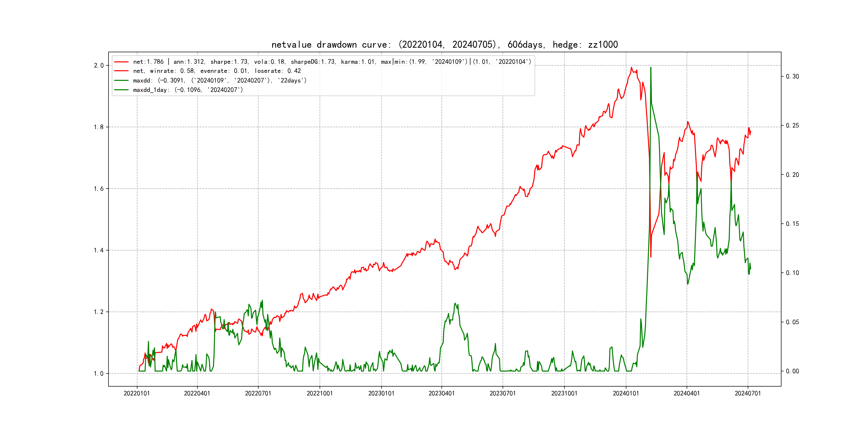Screen dimensions: 868x434
Task: Click the 20230101 x-axis tick label
Action: point(381,394)
